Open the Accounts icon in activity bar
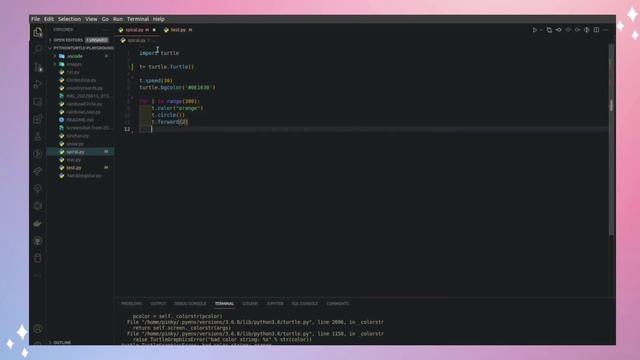This screenshot has height=360, width=640. (x=38, y=328)
